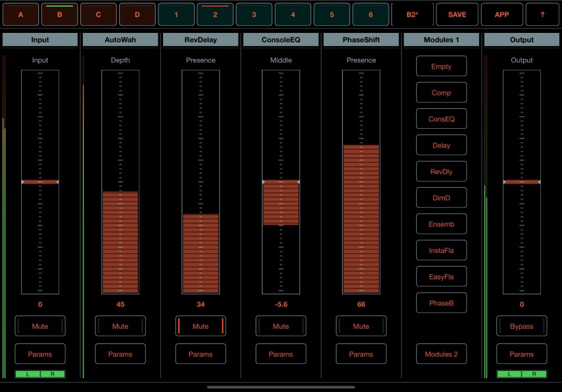
Task: Mute the AutoWah module
Action: pyautogui.click(x=120, y=326)
